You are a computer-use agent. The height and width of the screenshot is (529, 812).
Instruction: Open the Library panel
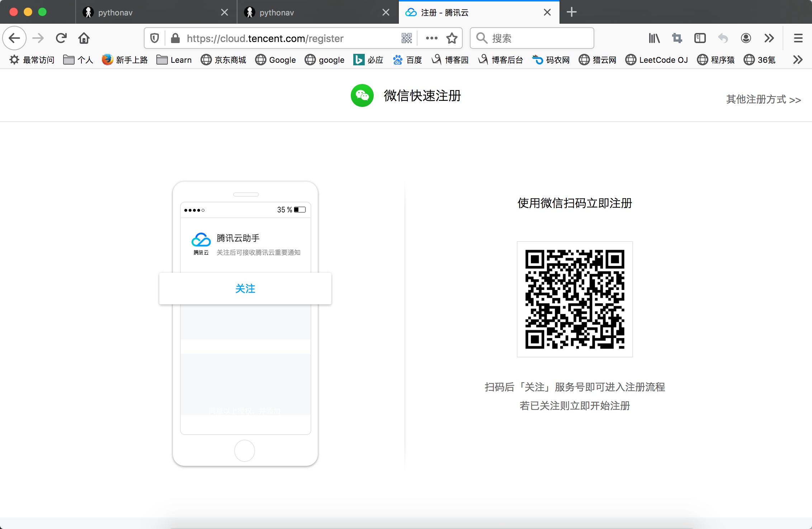click(654, 38)
